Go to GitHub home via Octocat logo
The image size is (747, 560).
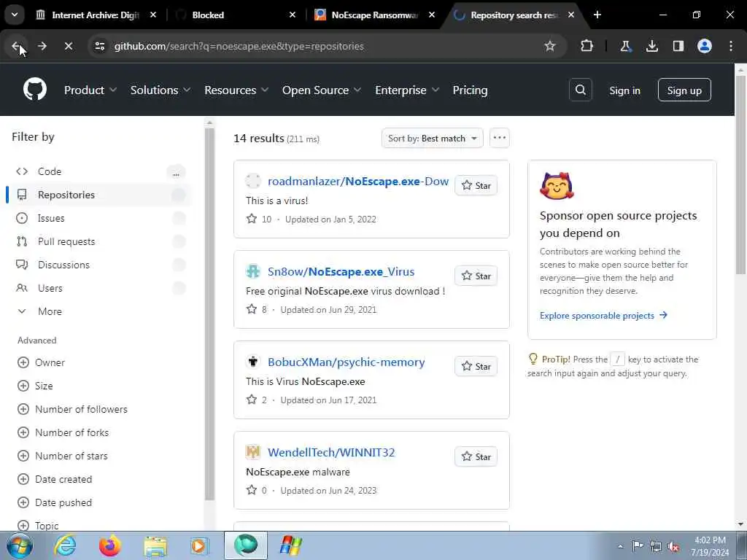pyautogui.click(x=35, y=90)
